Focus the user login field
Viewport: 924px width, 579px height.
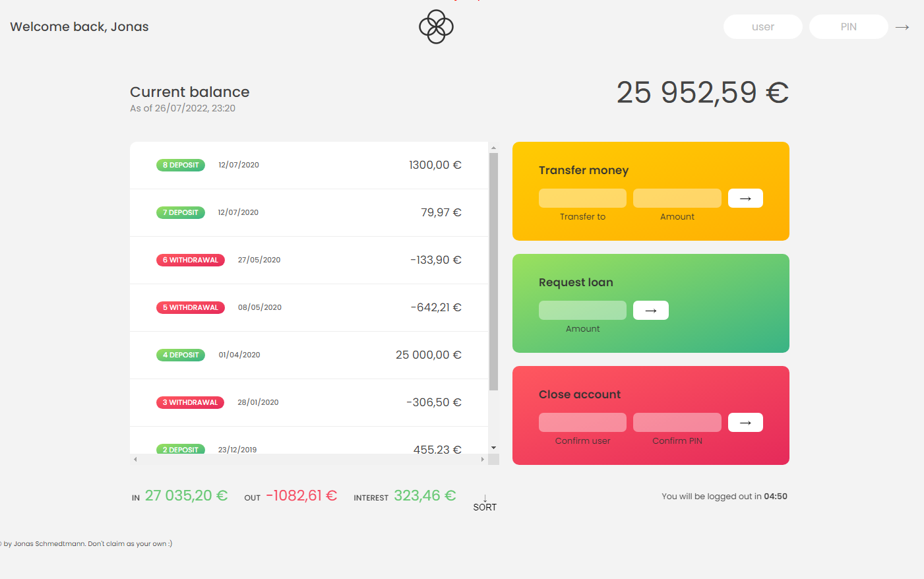click(763, 27)
